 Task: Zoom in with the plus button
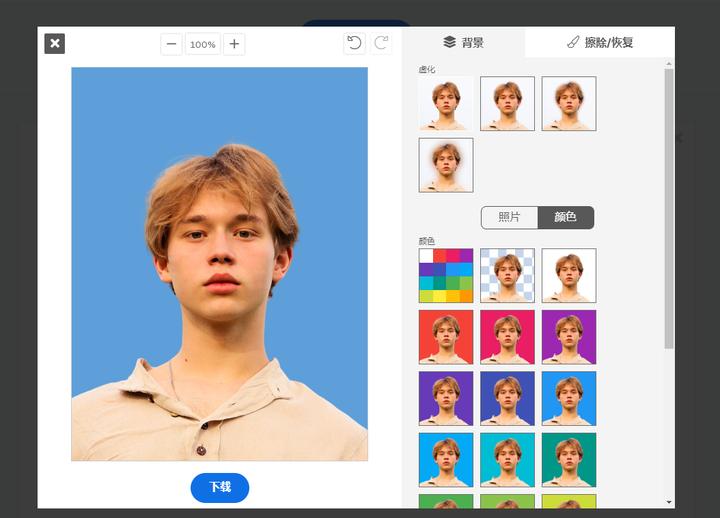point(234,44)
